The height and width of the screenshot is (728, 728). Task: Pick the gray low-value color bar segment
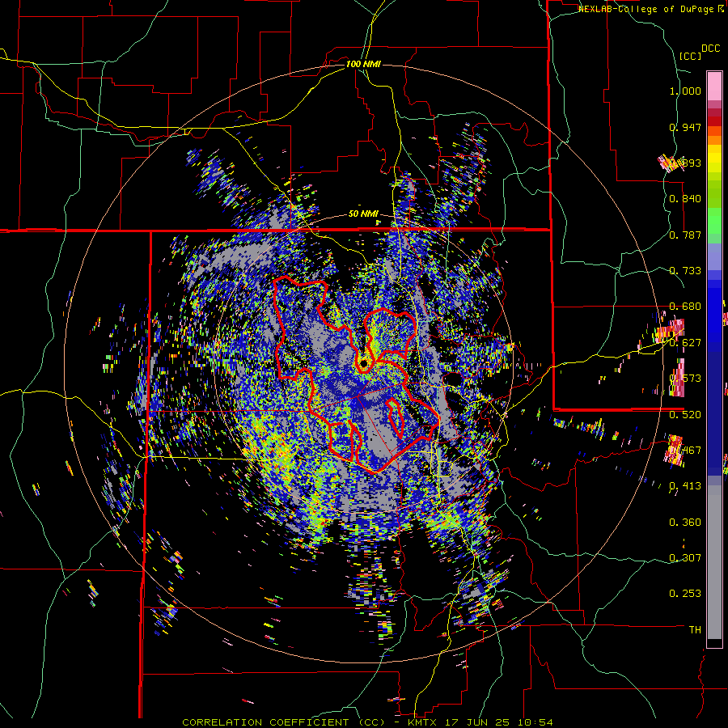tap(714, 562)
